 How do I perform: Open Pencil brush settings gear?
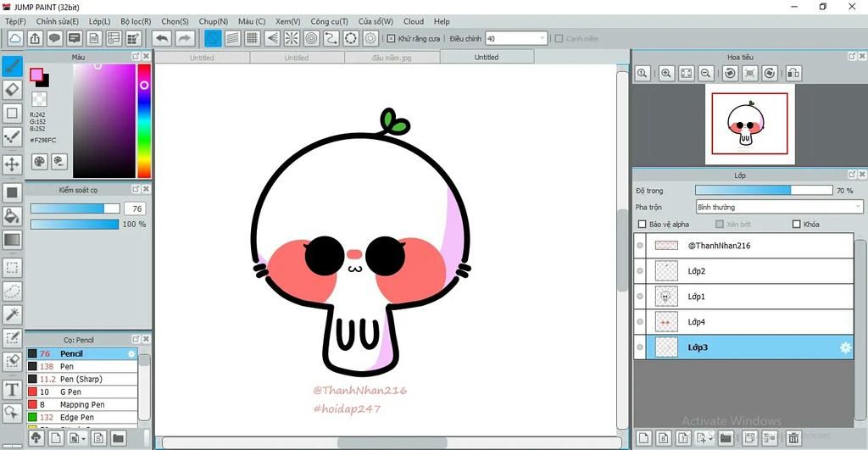click(131, 353)
